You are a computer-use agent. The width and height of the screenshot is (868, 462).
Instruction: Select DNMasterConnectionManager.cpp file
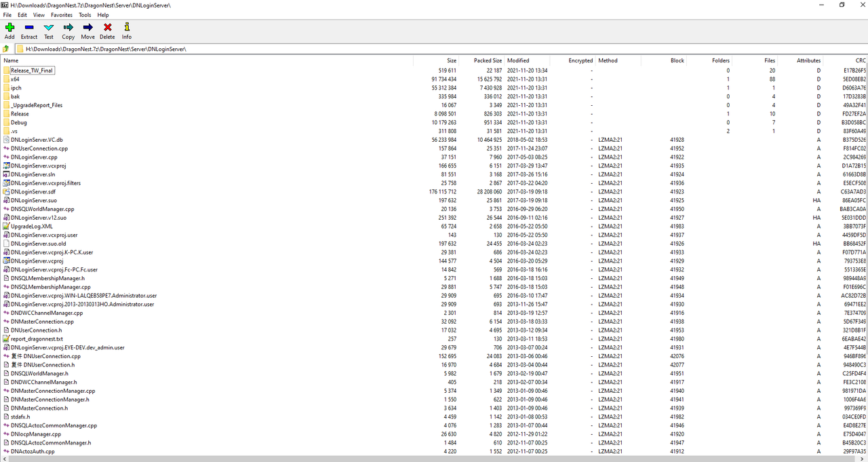coord(53,391)
